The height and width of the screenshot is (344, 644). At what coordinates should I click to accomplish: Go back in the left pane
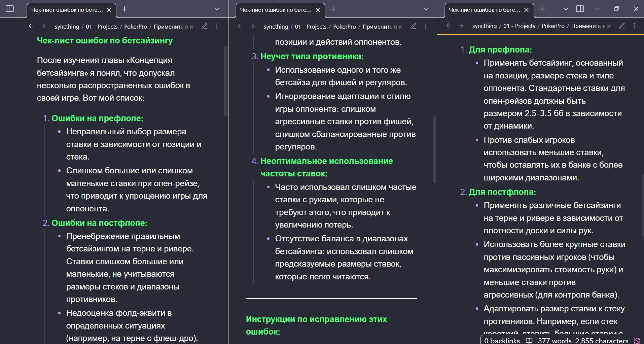[x=31, y=26]
